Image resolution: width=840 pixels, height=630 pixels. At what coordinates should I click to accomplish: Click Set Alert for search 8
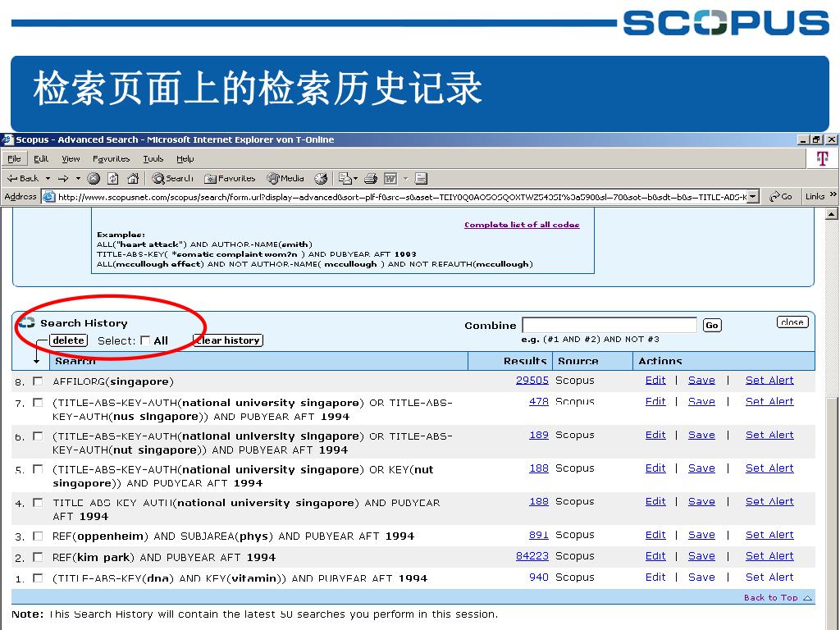[769, 380]
